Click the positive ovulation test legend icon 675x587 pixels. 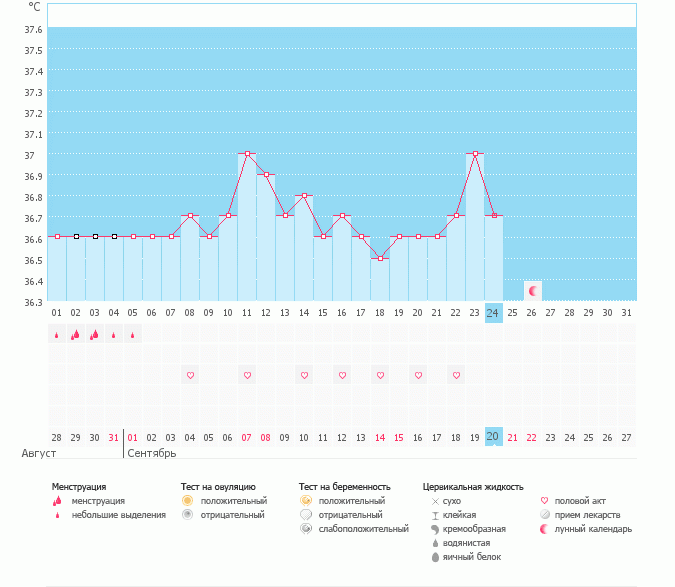point(187,500)
